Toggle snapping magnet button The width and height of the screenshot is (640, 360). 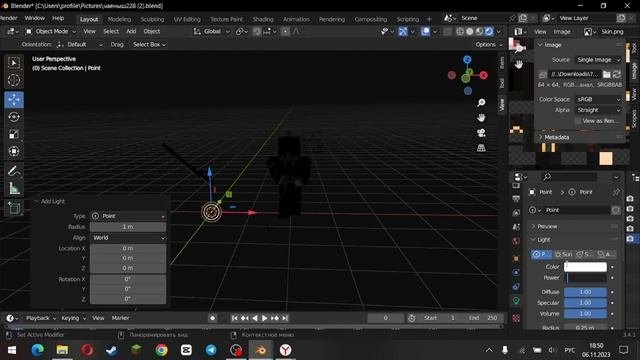coord(257,31)
